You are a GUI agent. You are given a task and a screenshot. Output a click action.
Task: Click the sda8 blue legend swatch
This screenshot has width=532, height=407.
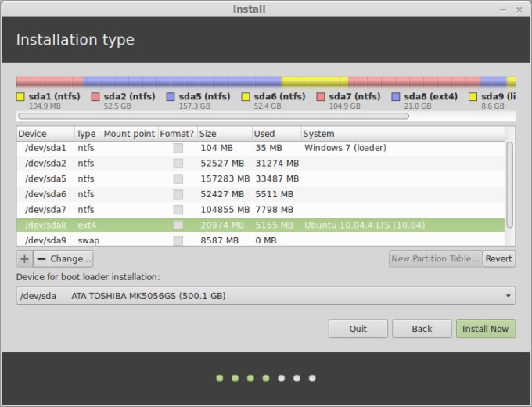click(396, 97)
